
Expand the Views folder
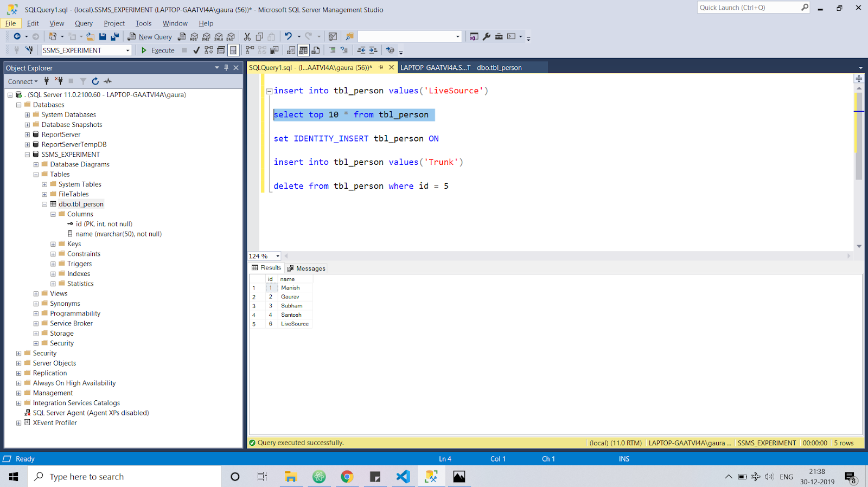coord(36,294)
